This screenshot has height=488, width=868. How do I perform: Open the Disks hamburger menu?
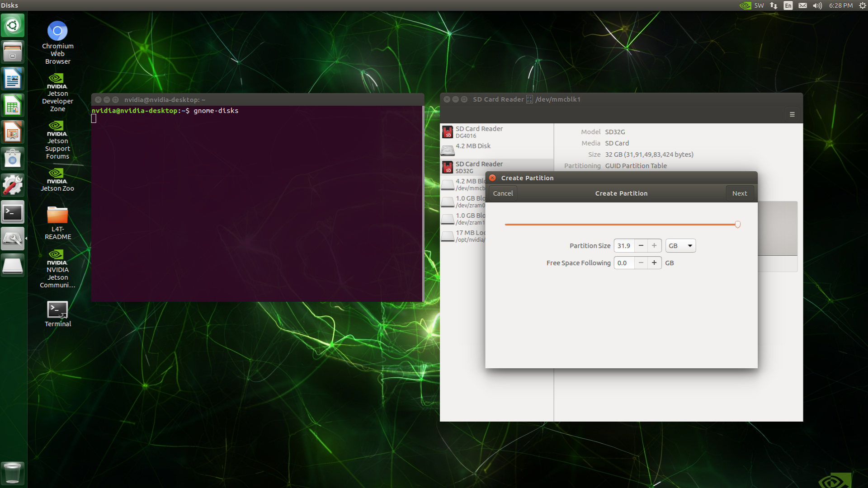[x=792, y=114]
